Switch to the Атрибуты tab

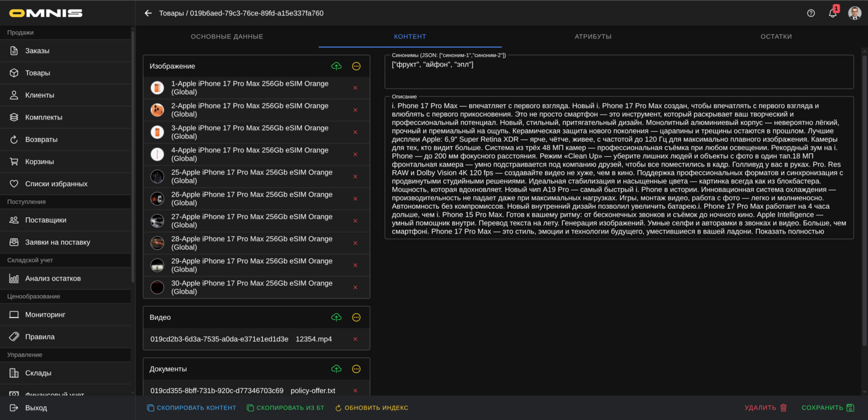point(593,37)
